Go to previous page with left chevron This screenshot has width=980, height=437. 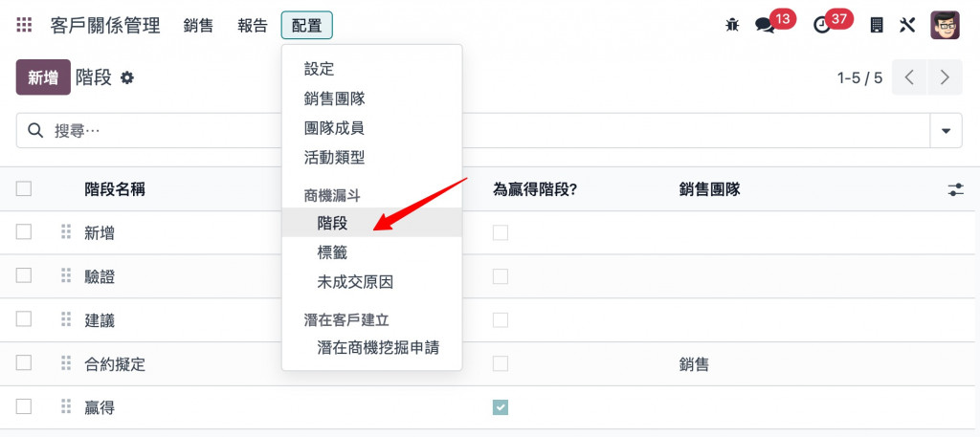[x=909, y=77]
